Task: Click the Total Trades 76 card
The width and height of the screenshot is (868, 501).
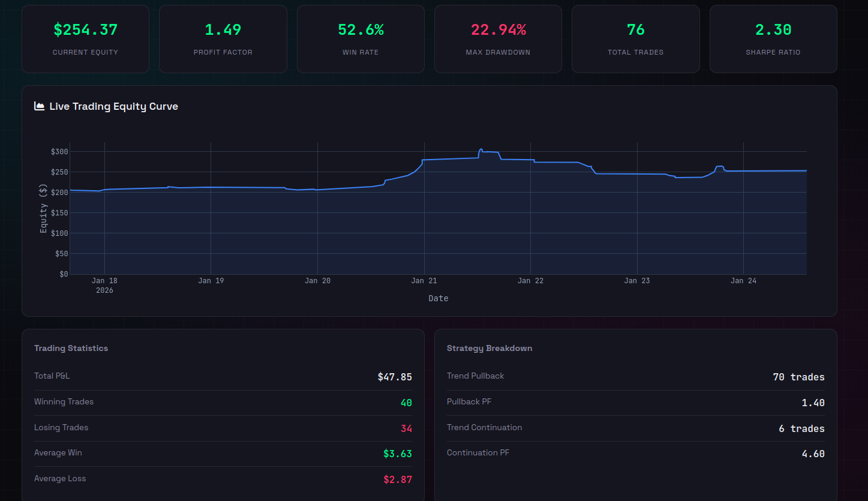Action: 635,39
